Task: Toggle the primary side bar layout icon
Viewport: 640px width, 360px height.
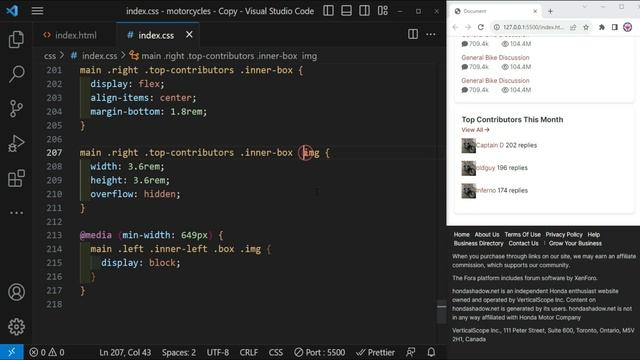Action: click(328, 11)
